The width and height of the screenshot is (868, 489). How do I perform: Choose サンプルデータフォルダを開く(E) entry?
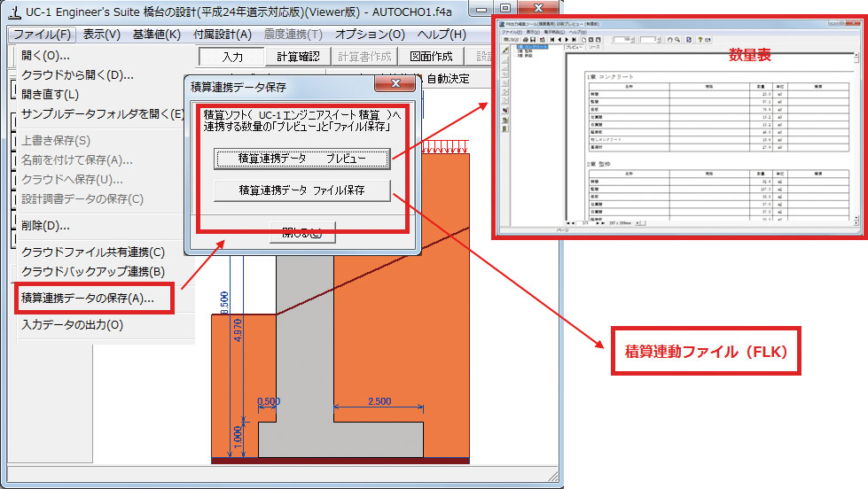tap(103, 114)
